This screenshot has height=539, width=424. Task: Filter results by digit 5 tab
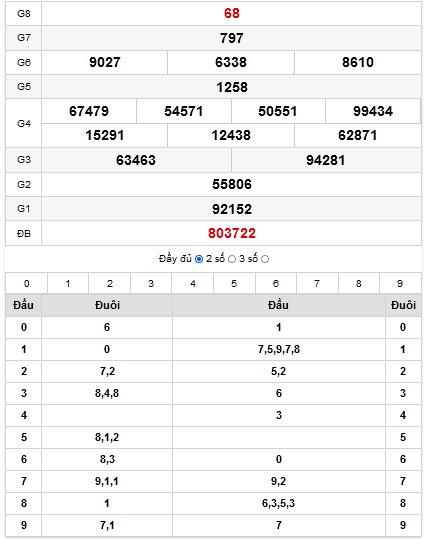(x=234, y=284)
